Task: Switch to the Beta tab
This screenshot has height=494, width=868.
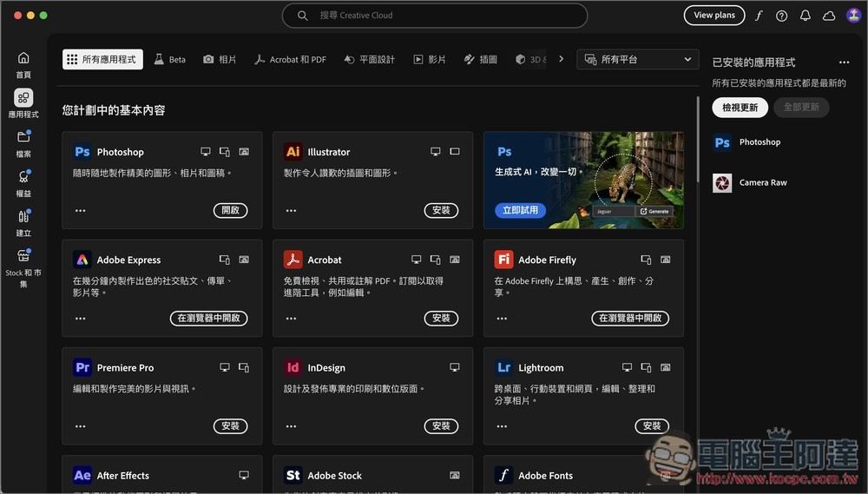Action: pyautogui.click(x=170, y=59)
